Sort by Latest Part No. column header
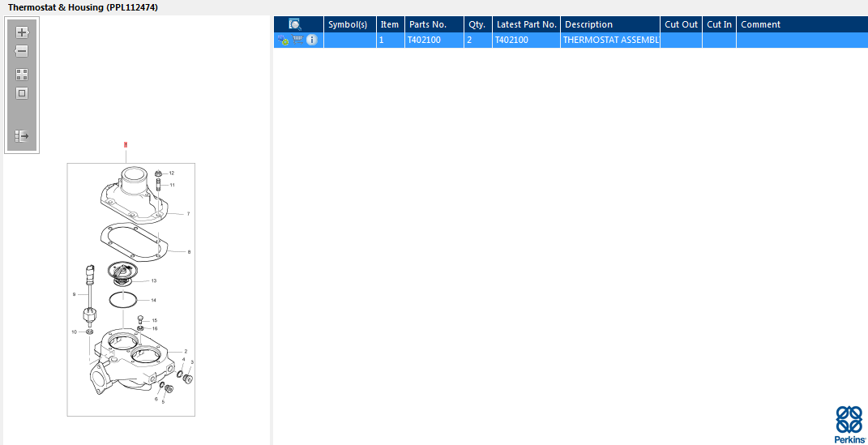 527,24
